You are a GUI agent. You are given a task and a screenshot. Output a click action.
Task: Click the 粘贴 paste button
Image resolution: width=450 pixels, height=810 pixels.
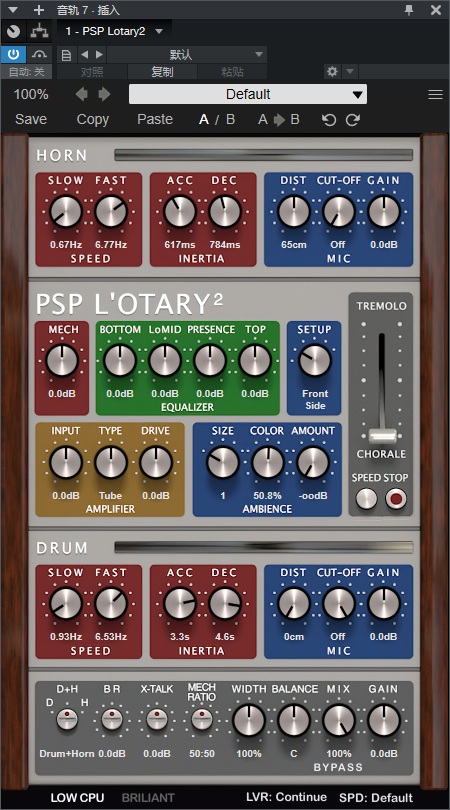pos(232,72)
